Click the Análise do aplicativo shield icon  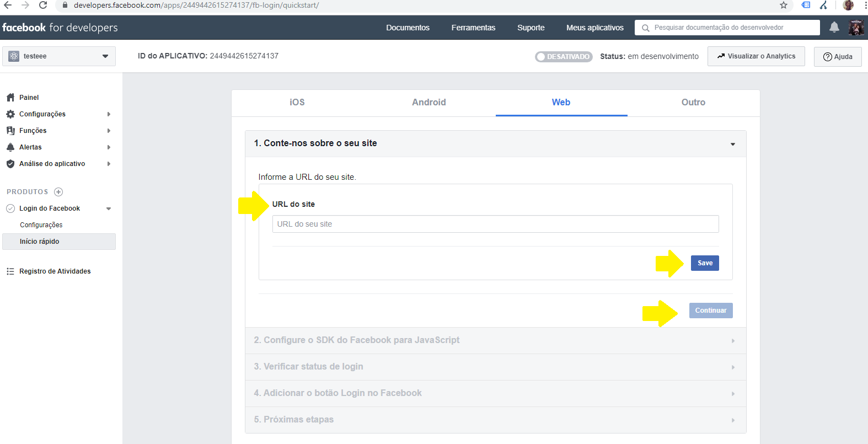coord(10,164)
